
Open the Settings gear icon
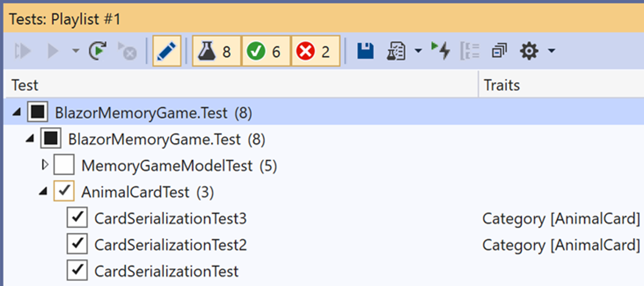coord(529,51)
